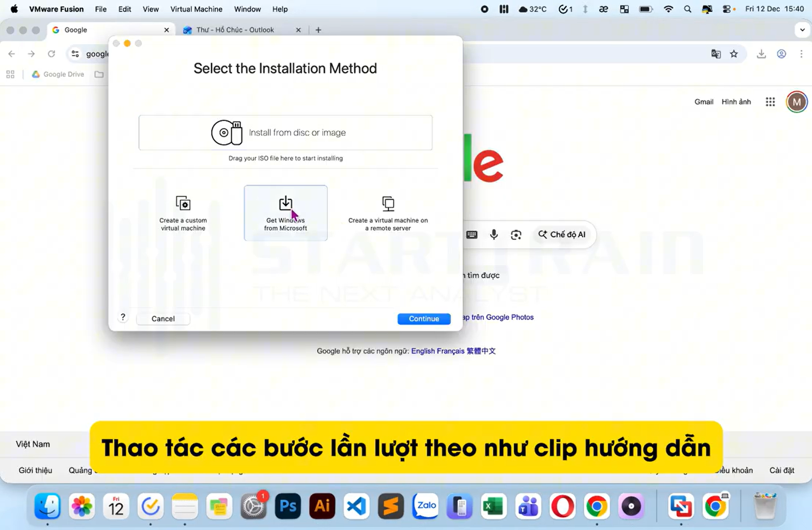This screenshot has height=530, width=812.
Task: Open Zalo from the Dock
Action: (425, 506)
